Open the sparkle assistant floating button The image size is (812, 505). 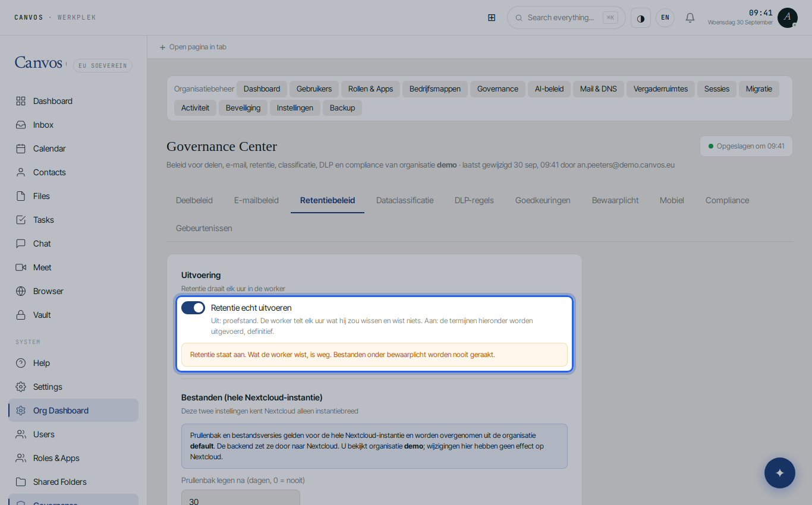780,473
